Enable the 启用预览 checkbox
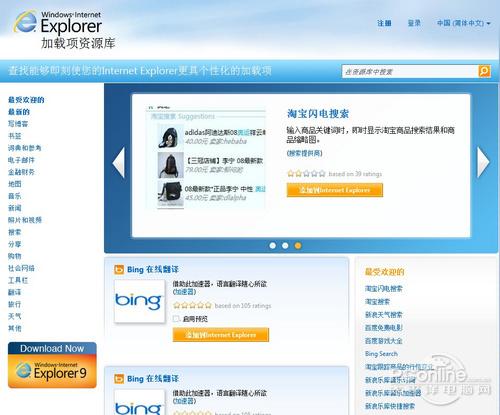 [x=176, y=319]
